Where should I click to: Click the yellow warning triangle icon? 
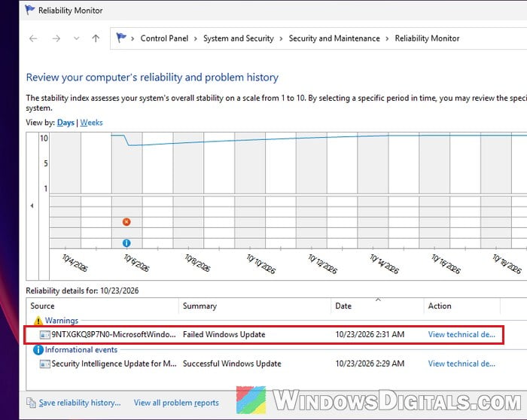click(x=38, y=321)
